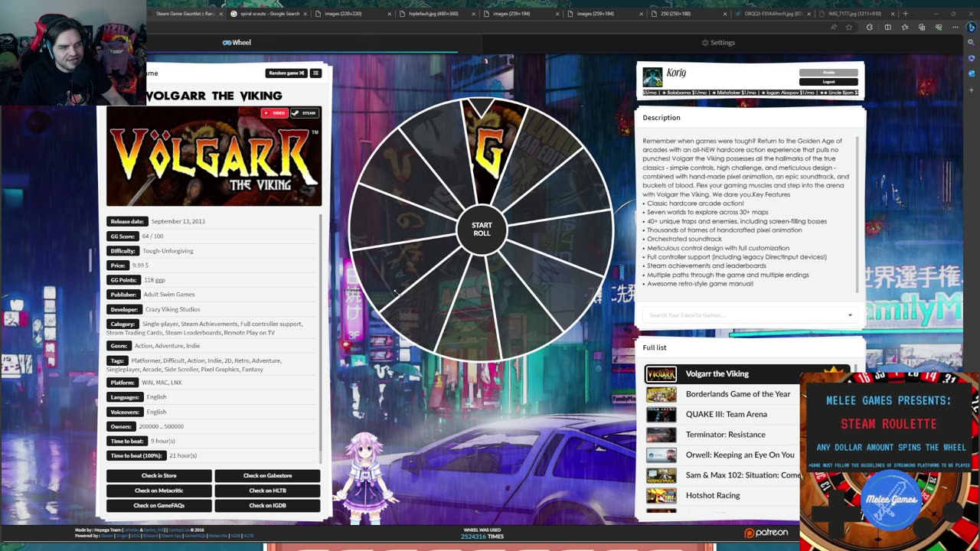Click the STEAM badge on game banner
Viewport: 980px width, 551px height.
[304, 113]
